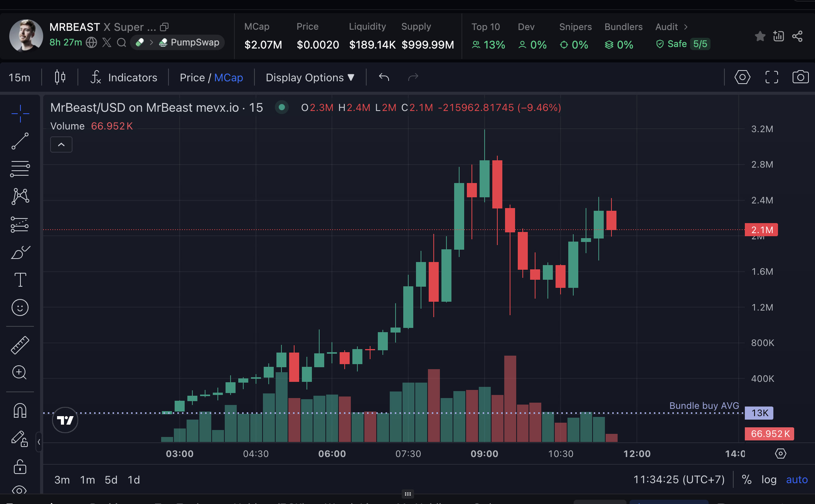815x504 pixels.
Task: Open the PumpSwap pool link
Action: [189, 42]
